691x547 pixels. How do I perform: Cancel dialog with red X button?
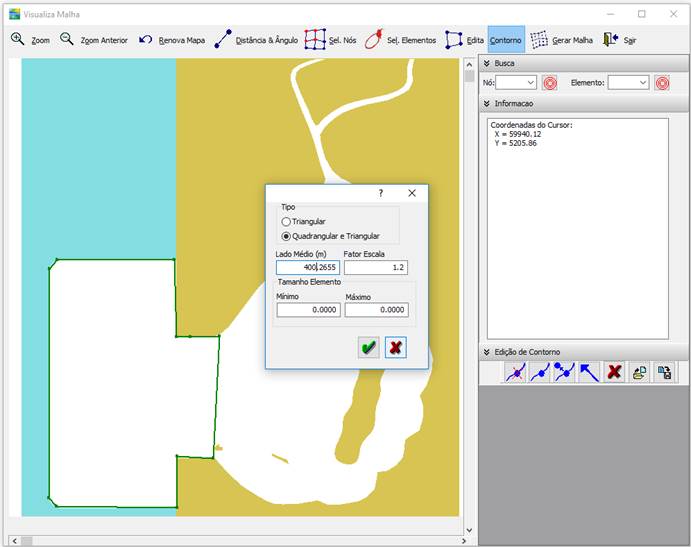coord(395,347)
